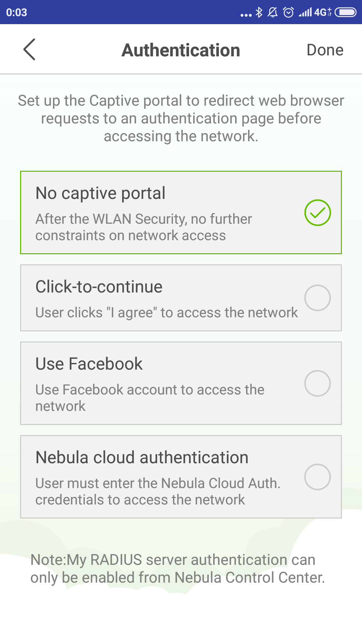The height and width of the screenshot is (644, 362).
Task: Tap the battery indicator icon
Action: (x=346, y=12)
